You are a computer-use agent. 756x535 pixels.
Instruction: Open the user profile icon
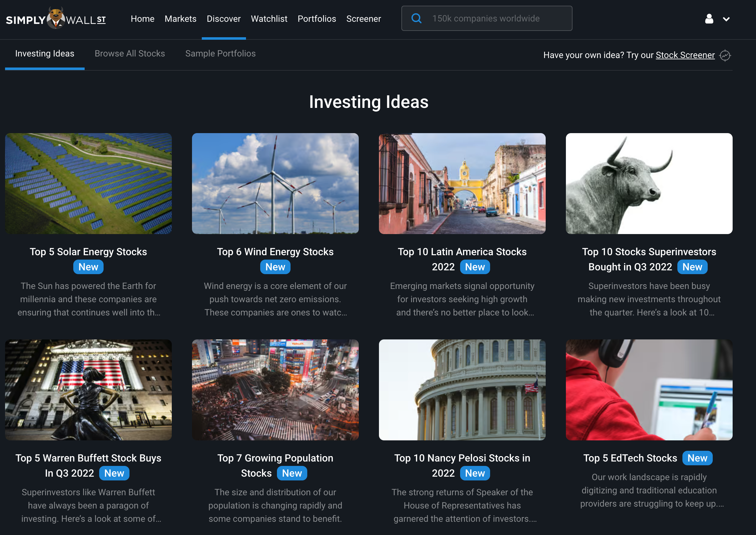point(709,19)
